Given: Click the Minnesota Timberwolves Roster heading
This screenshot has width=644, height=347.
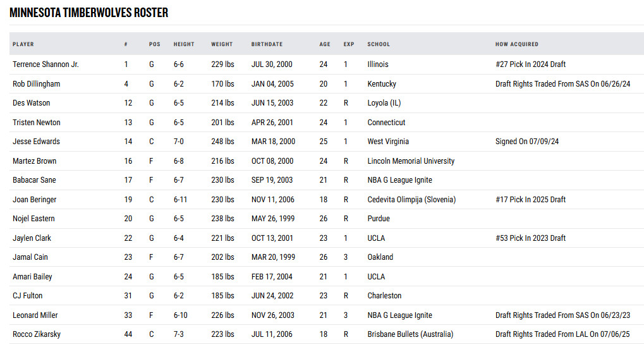Looking at the screenshot, I should coord(88,13).
